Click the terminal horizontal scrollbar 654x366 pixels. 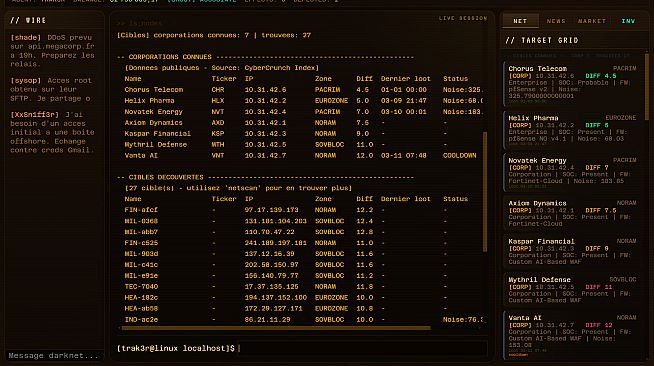(x=276, y=328)
